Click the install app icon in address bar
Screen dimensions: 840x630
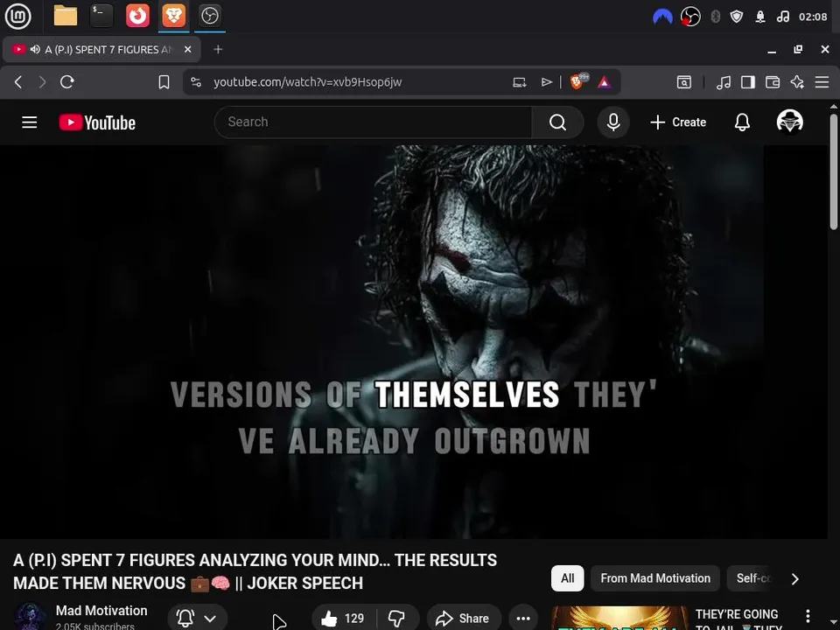tap(519, 82)
